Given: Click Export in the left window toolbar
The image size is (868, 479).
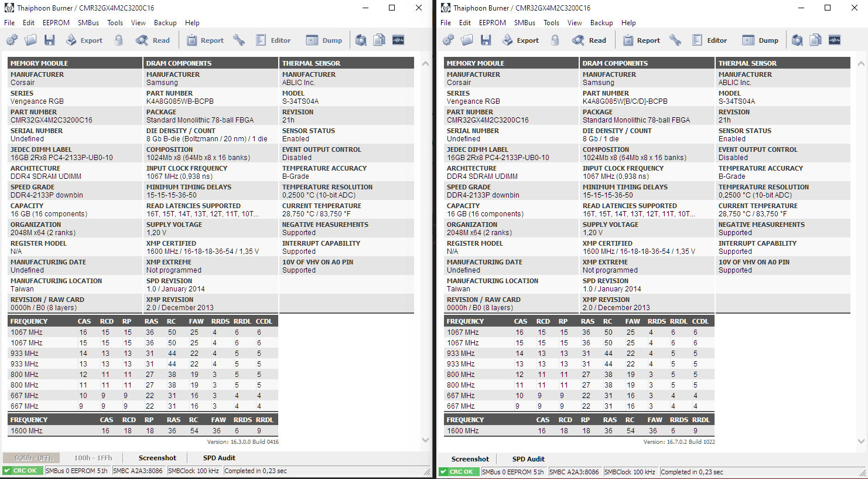Looking at the screenshot, I should coord(84,40).
